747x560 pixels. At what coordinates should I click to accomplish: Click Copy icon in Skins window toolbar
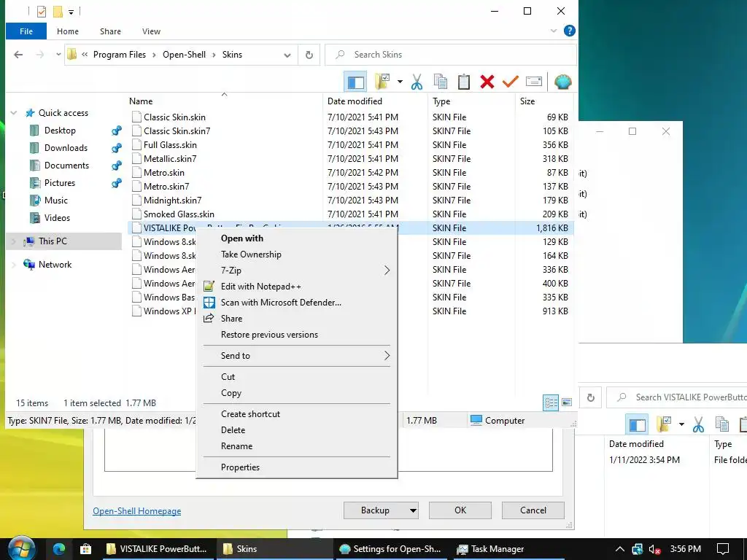click(x=440, y=82)
